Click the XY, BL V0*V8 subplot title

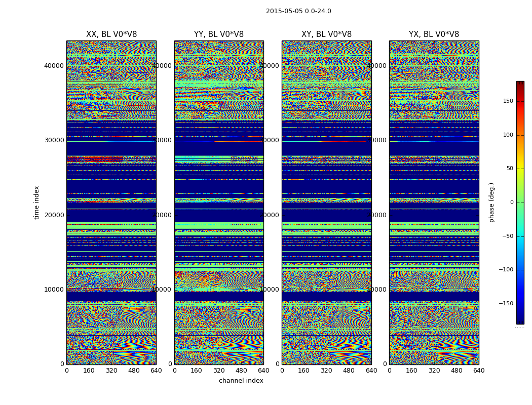[x=326, y=34]
